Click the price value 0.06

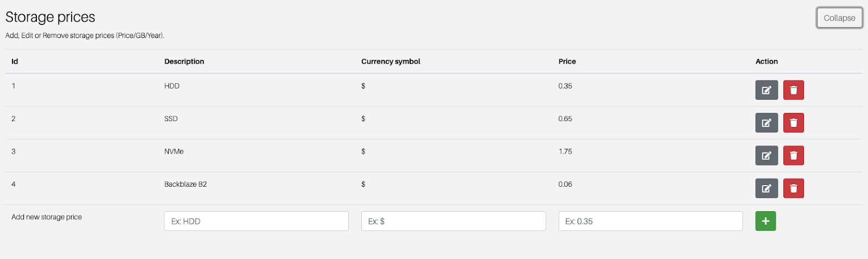565,184
